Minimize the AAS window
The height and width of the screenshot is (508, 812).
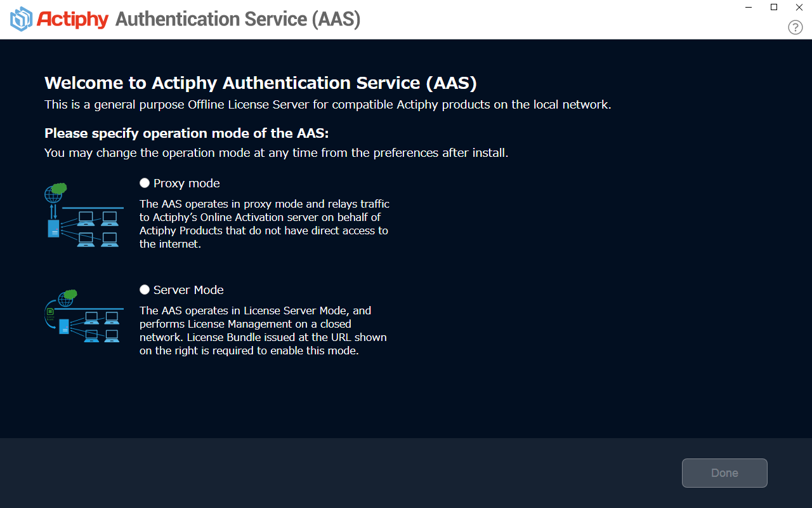[x=749, y=7]
